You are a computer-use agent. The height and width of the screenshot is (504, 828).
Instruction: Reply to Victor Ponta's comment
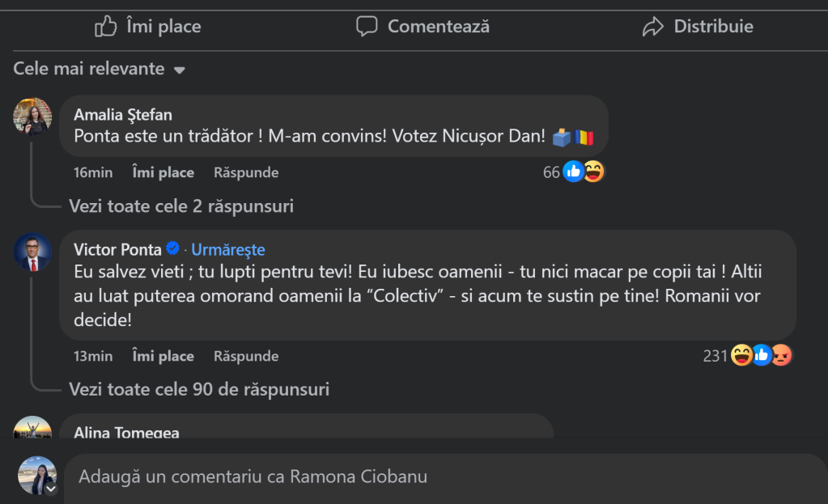tap(246, 356)
